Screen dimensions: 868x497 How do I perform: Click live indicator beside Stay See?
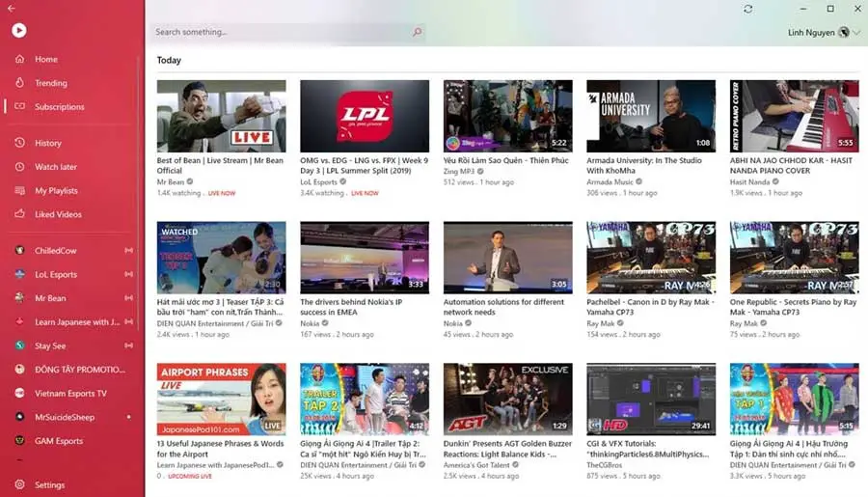128,345
